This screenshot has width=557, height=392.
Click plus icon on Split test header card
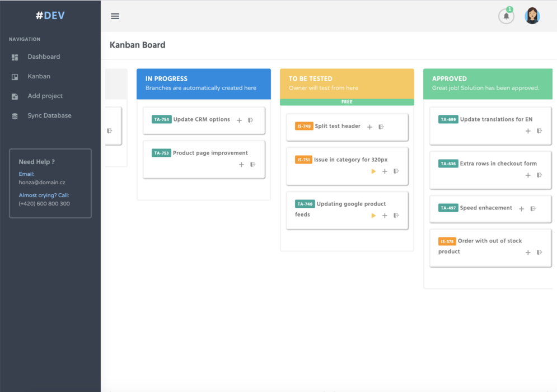369,127
